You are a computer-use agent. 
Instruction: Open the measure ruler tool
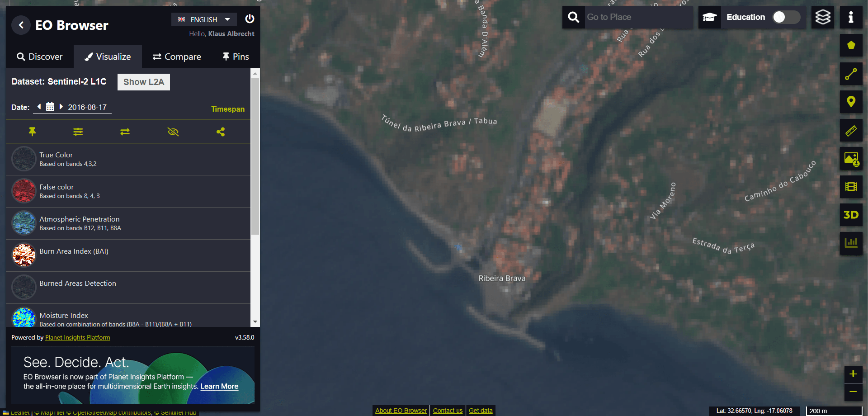point(851,131)
